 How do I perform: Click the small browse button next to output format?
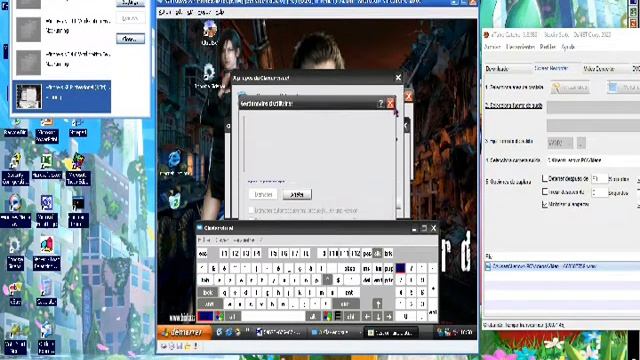pyautogui.click(x=581, y=143)
